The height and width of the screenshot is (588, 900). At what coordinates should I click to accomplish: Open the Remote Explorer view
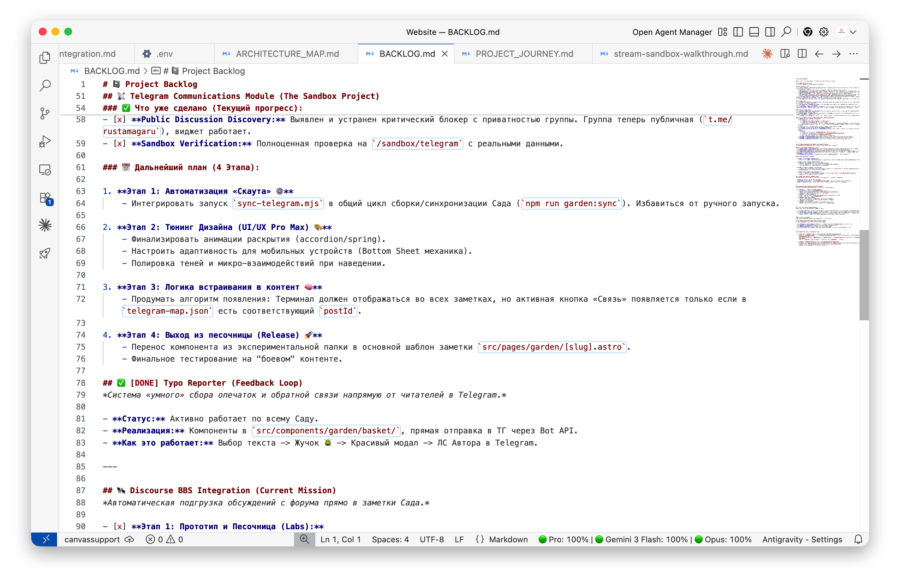[x=45, y=170]
